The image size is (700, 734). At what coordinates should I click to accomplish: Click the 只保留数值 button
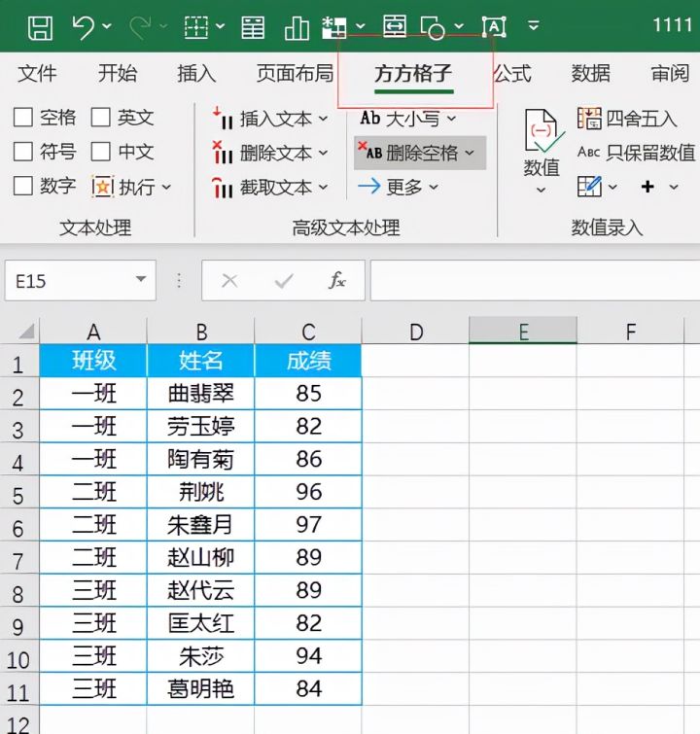[x=636, y=153]
